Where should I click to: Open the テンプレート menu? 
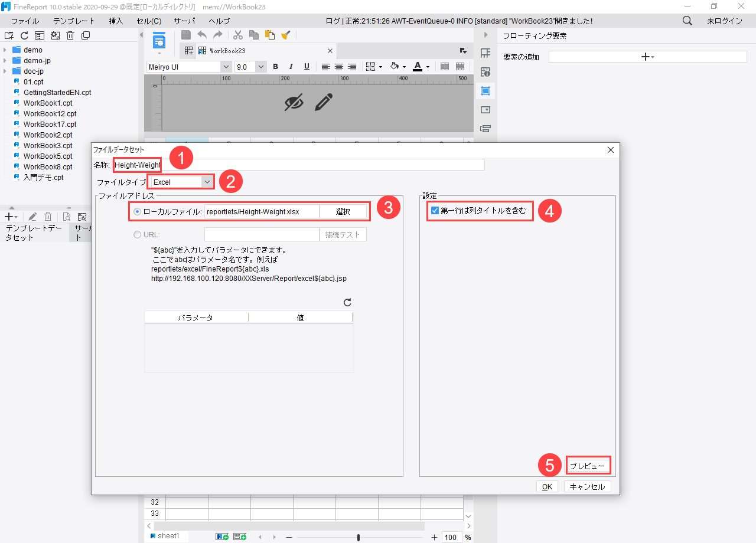click(74, 21)
